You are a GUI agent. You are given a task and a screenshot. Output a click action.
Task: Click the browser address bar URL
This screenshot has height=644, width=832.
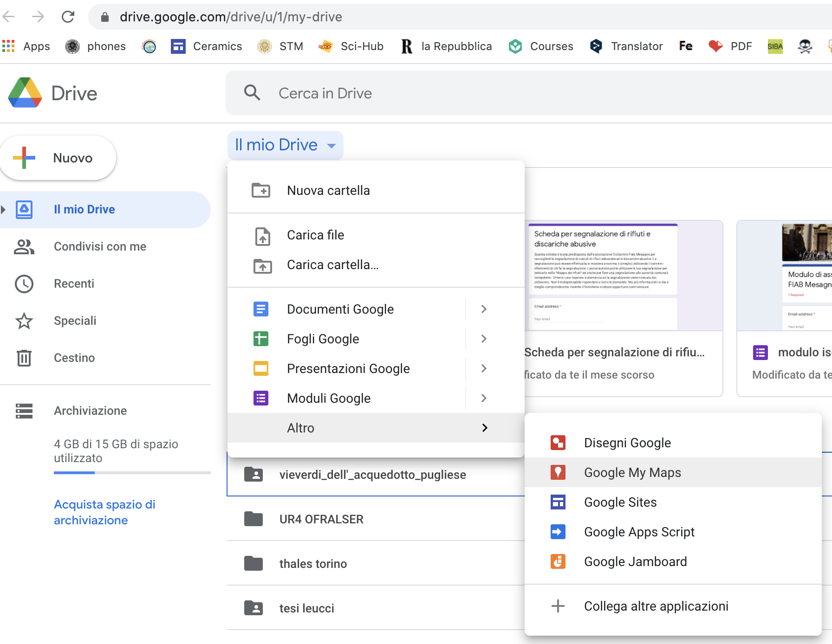point(231,17)
